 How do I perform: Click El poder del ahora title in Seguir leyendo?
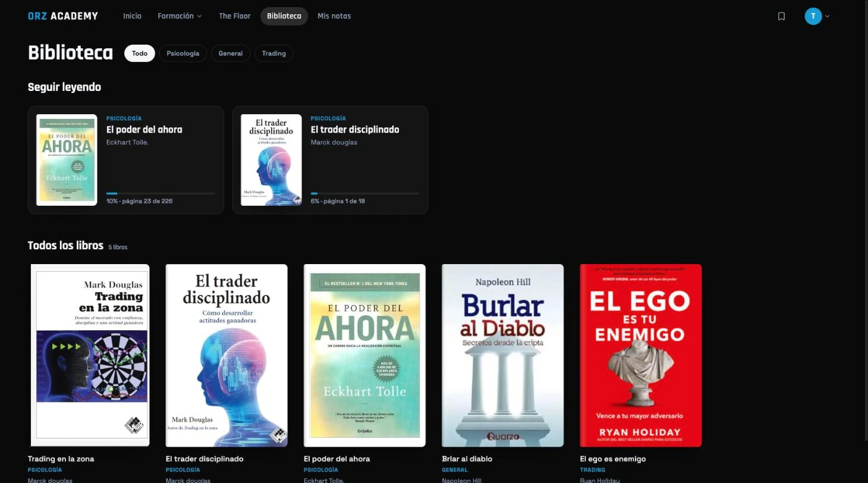tap(144, 130)
